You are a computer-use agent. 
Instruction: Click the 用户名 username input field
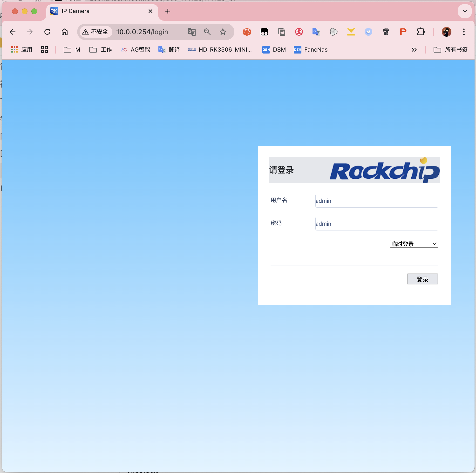[x=377, y=201]
